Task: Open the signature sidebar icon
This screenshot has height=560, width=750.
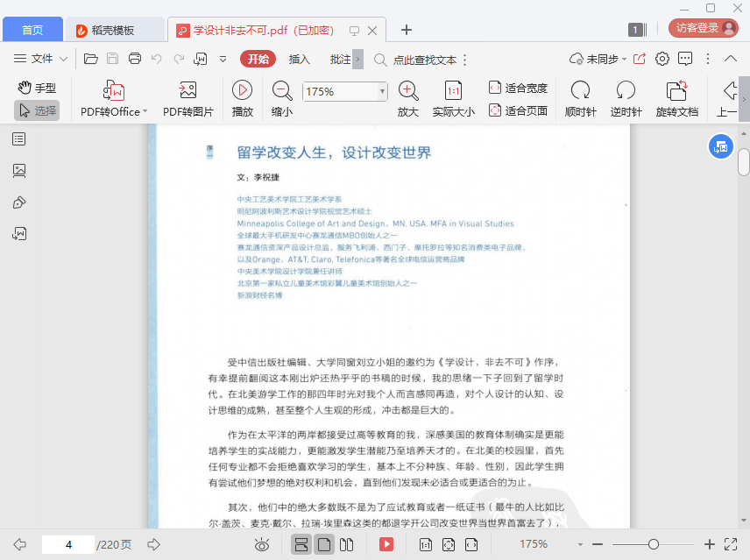Action: pyautogui.click(x=19, y=233)
